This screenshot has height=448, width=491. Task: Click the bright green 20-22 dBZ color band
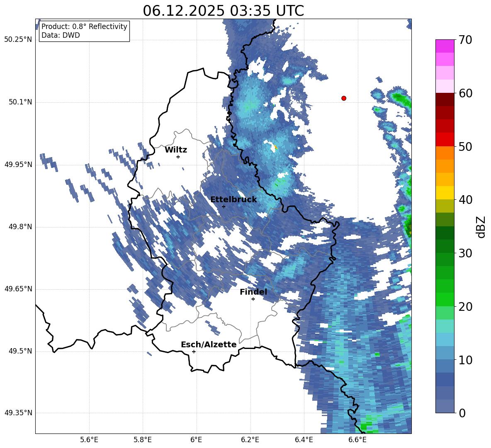[445, 299]
